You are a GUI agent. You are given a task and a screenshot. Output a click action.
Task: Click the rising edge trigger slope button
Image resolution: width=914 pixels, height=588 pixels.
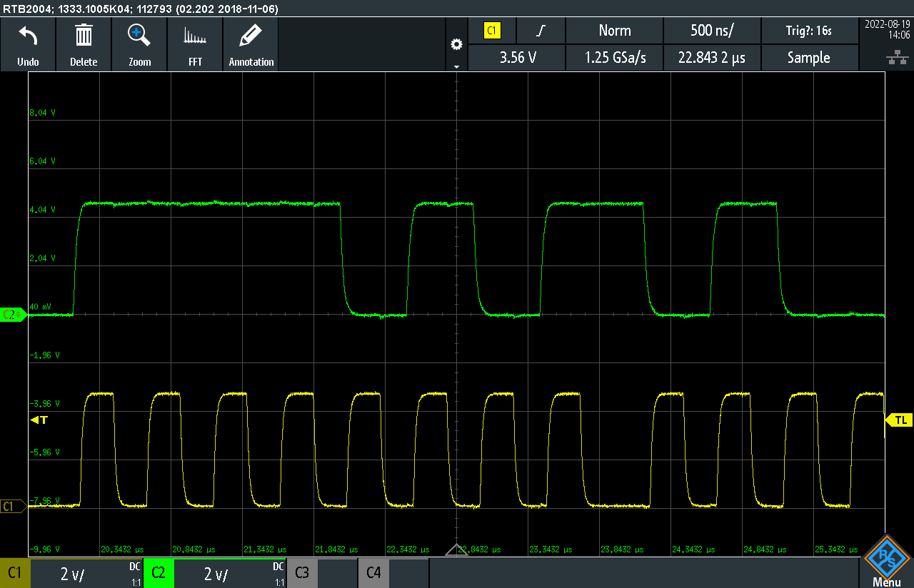coord(541,31)
